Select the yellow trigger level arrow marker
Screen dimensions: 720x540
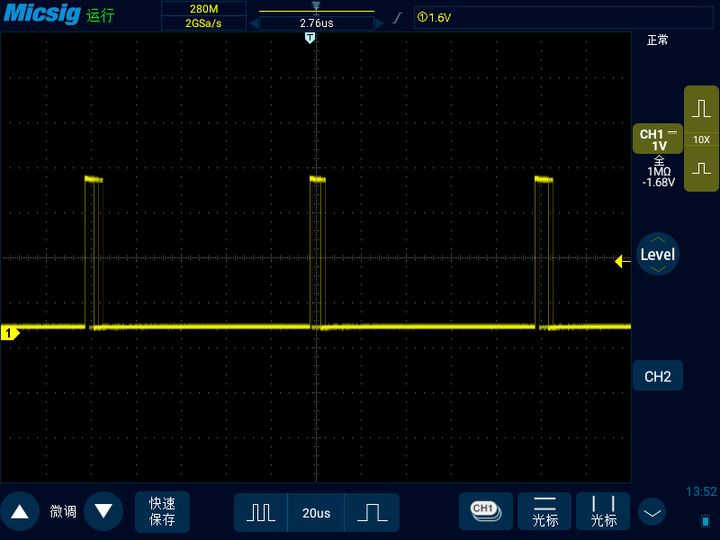[x=622, y=261]
